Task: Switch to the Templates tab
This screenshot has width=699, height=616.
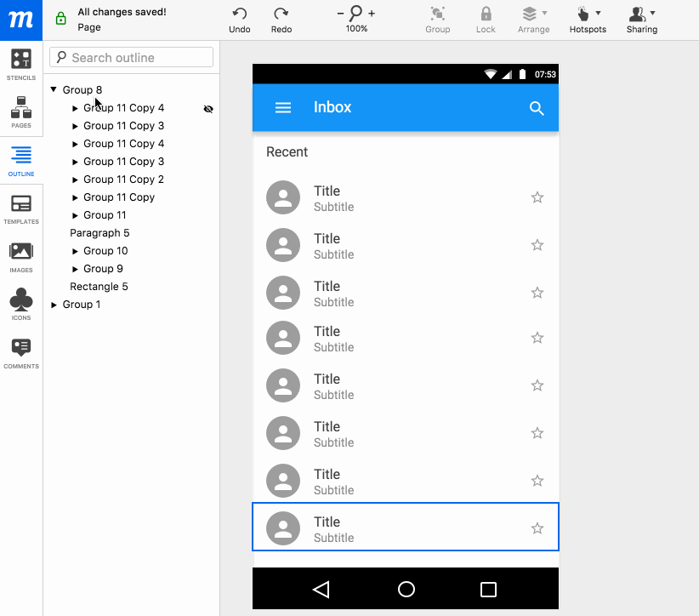Action: pos(20,207)
